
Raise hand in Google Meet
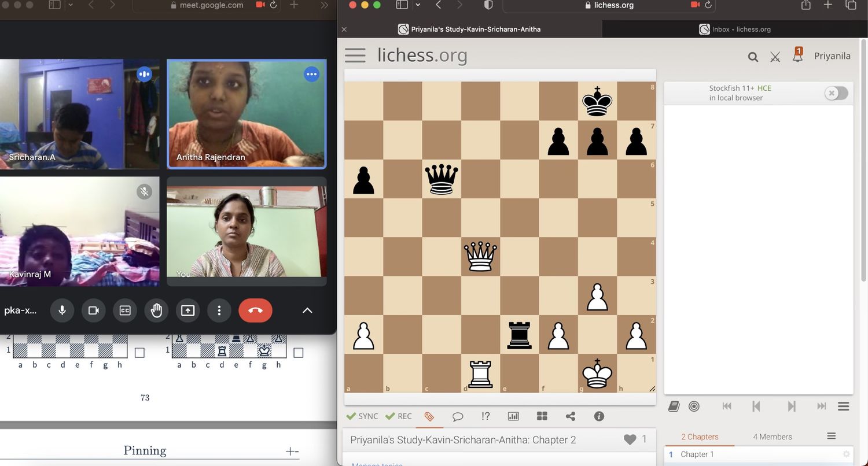tap(156, 310)
